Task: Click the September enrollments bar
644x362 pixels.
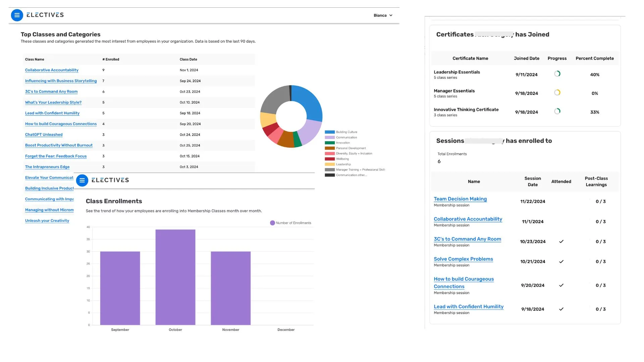Action: pos(120,288)
